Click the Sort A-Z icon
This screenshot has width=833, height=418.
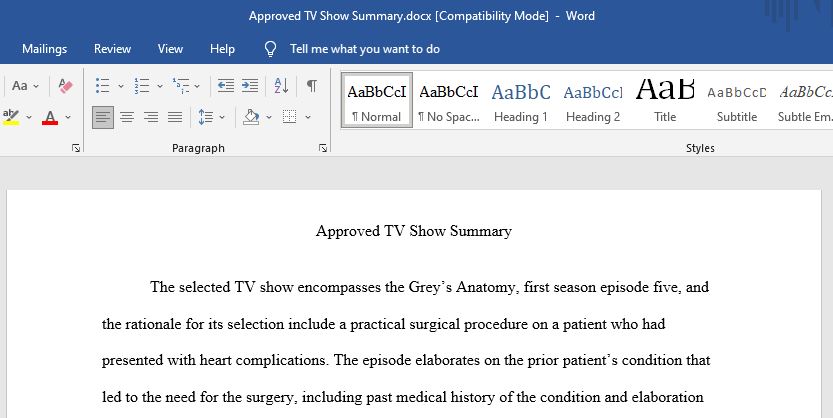coord(282,86)
